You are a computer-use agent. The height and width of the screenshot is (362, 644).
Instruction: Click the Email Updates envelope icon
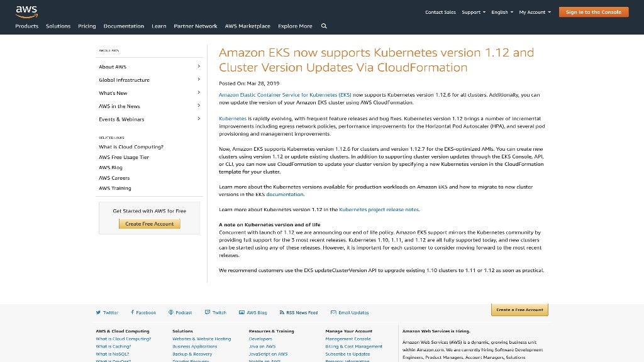click(x=333, y=312)
